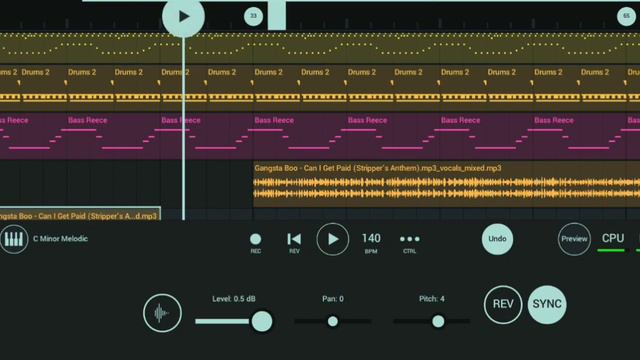This screenshot has width=640, height=360.
Task: Open the piano keyboard icon
Action: [x=14, y=239]
